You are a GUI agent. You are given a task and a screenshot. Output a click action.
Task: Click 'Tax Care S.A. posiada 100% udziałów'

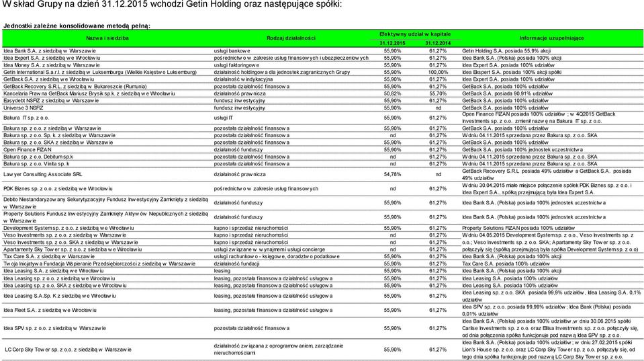(x=506, y=264)
